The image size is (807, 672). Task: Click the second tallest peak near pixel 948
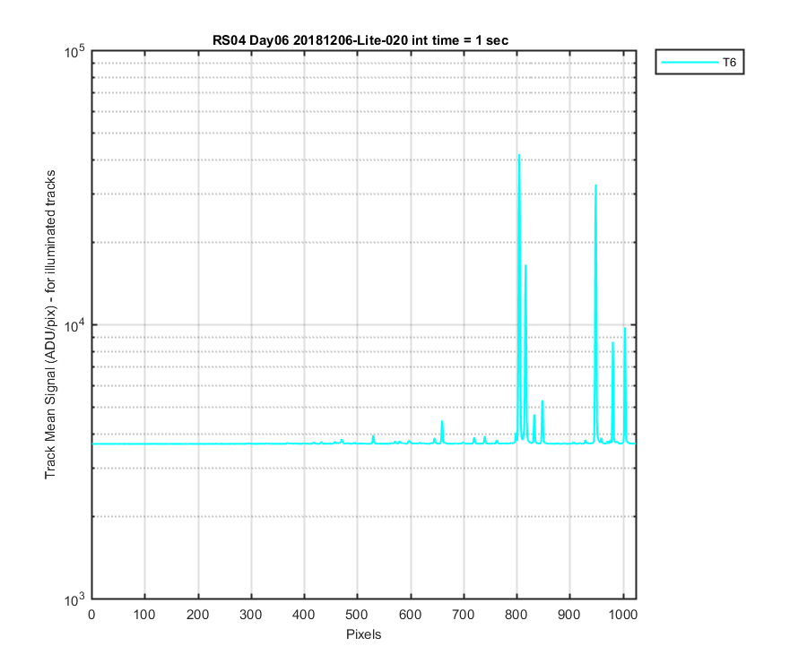pos(595,185)
